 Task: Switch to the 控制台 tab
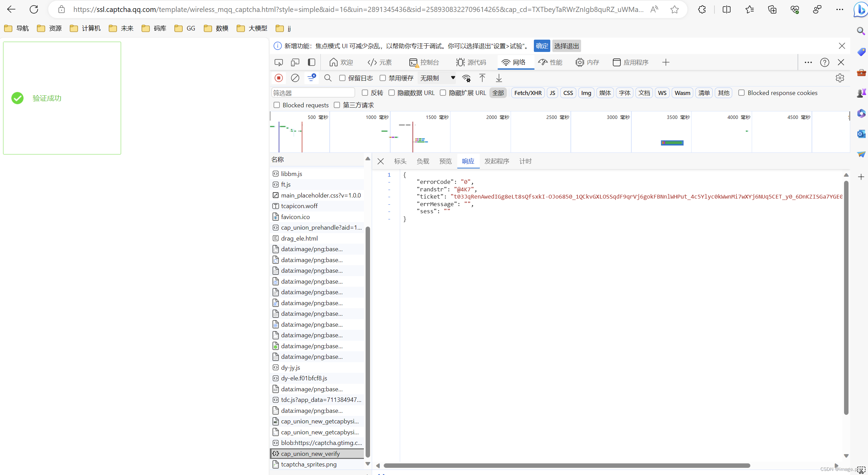(424, 63)
